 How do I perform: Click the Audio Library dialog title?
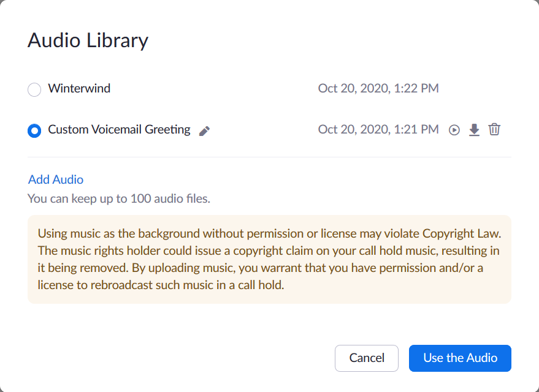point(88,40)
